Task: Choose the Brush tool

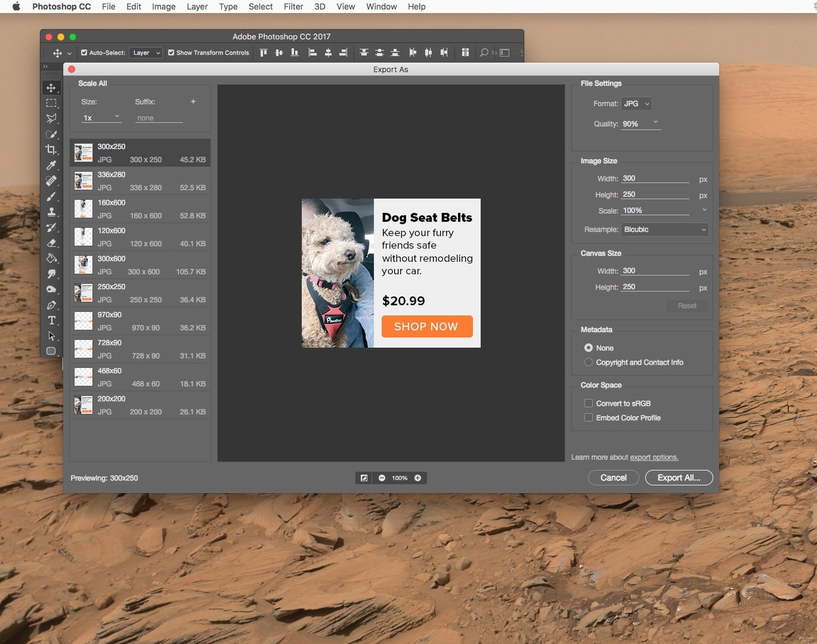Action: point(51,197)
